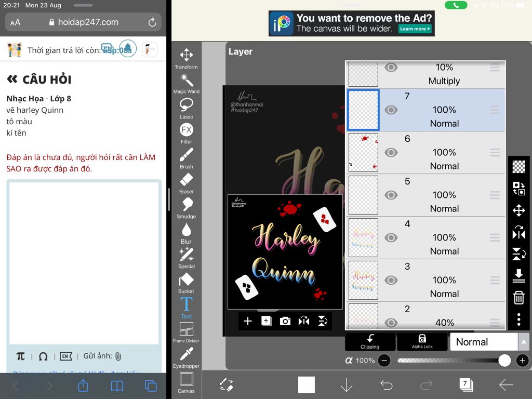Screen dimensions: 532x399
Task: Open Safari bookmarks
Action: tap(117, 386)
